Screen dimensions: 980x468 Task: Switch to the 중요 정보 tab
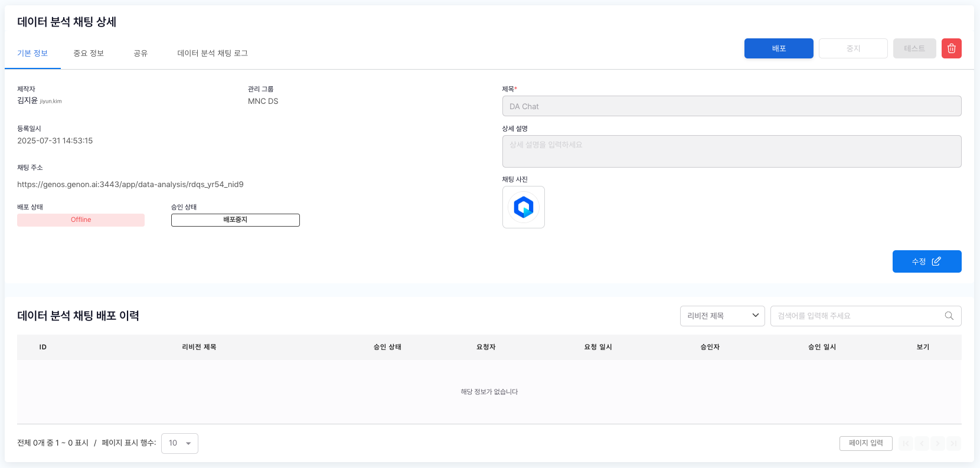(x=89, y=53)
